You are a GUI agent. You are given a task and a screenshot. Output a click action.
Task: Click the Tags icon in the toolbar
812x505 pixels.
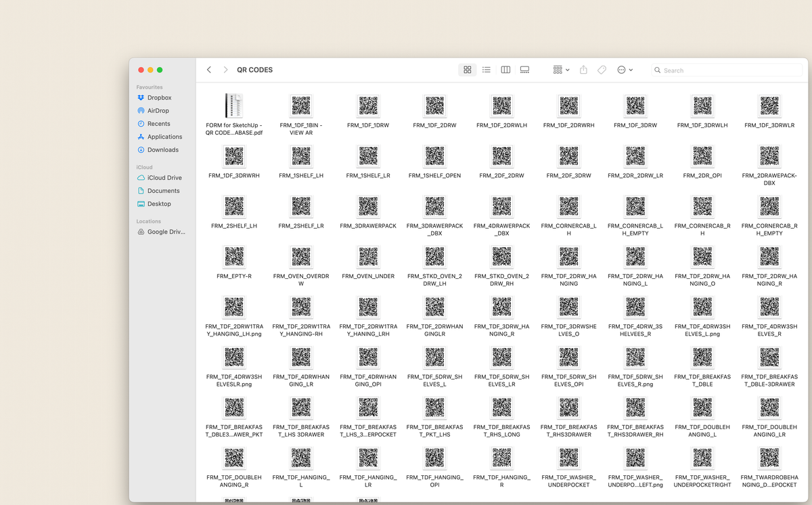[602, 70]
